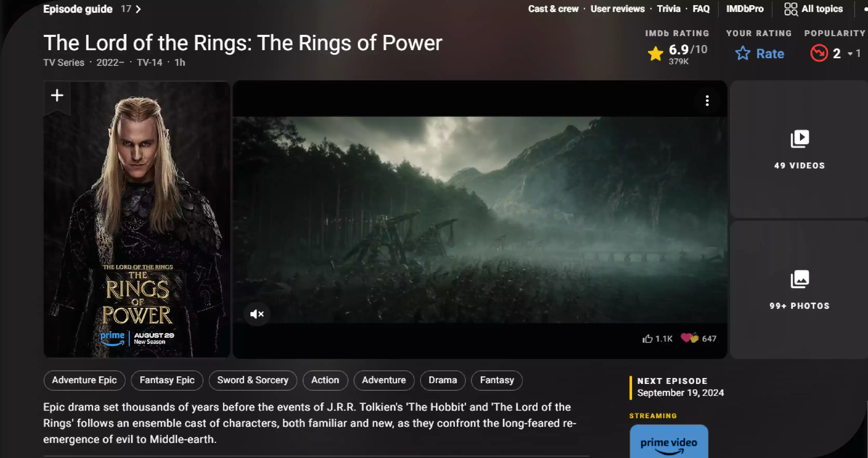The width and height of the screenshot is (868, 458).
Task: Select the Trivia menu item
Action: click(668, 9)
